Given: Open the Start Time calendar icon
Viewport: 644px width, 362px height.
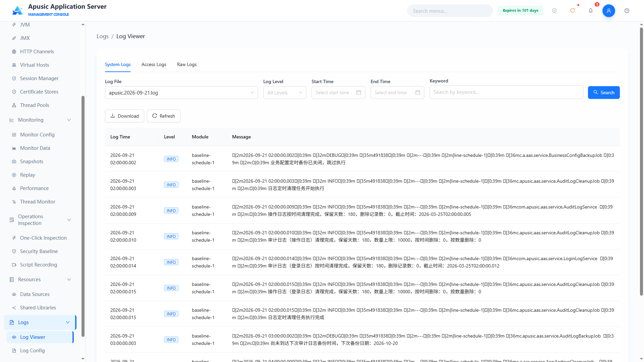Looking at the screenshot, I should (359, 93).
